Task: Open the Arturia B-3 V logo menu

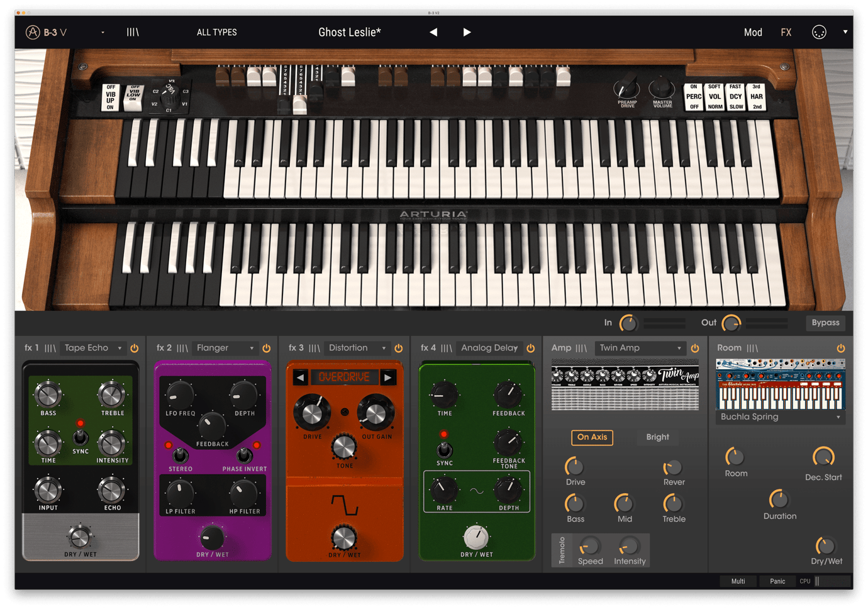Action: 47,32
